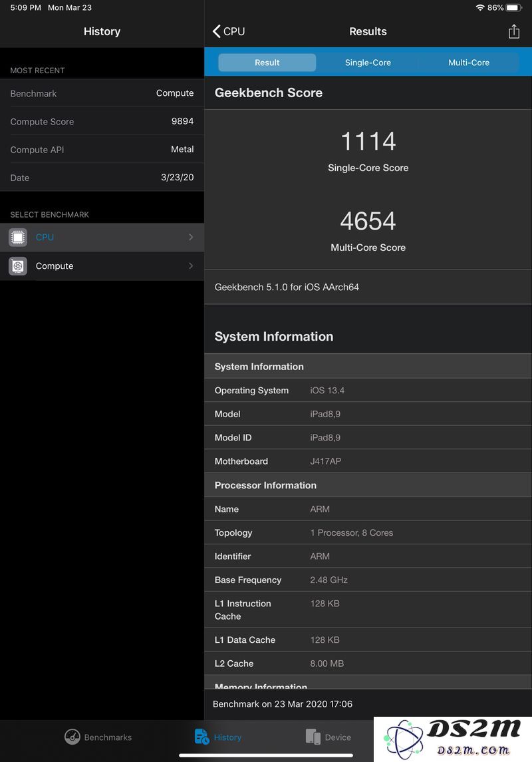Select the Compute benchmark label
This screenshot has width=532, height=762.
click(55, 266)
